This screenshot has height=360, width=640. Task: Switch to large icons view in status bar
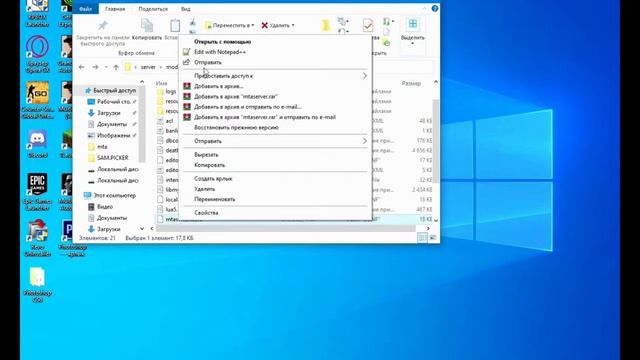(433, 238)
